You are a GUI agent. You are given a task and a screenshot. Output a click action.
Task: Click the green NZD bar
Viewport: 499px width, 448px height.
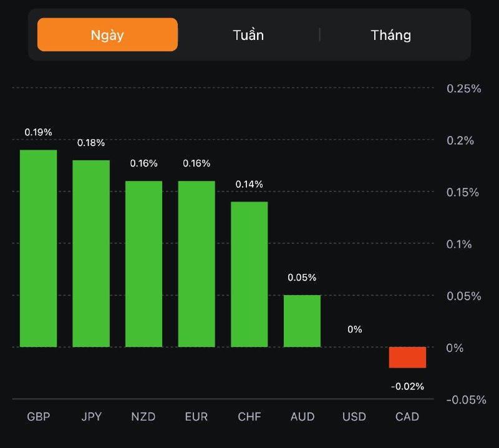tap(143, 264)
